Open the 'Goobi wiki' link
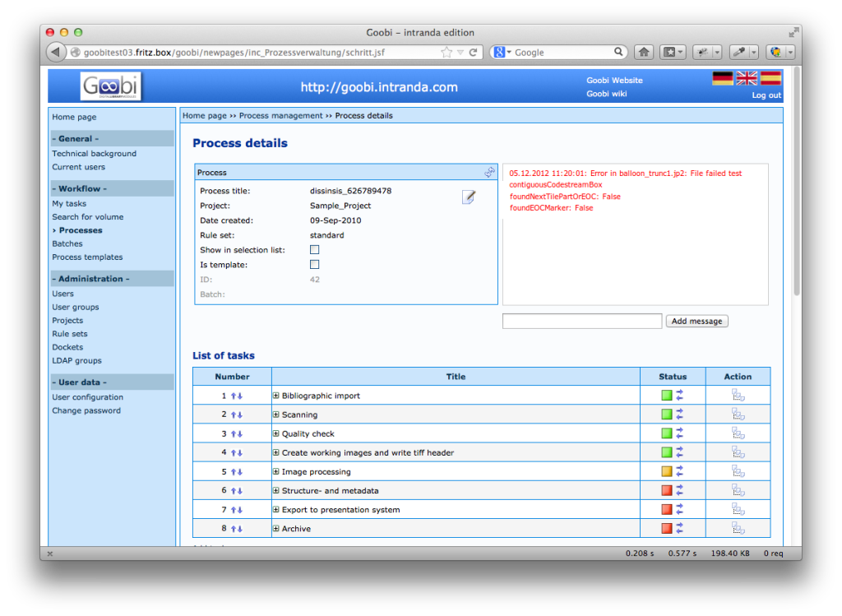Screen dimensions: 842x616 (606, 94)
